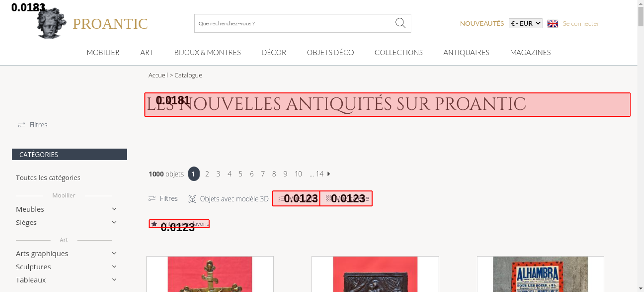Go to next page using pagination arrow

click(329, 174)
